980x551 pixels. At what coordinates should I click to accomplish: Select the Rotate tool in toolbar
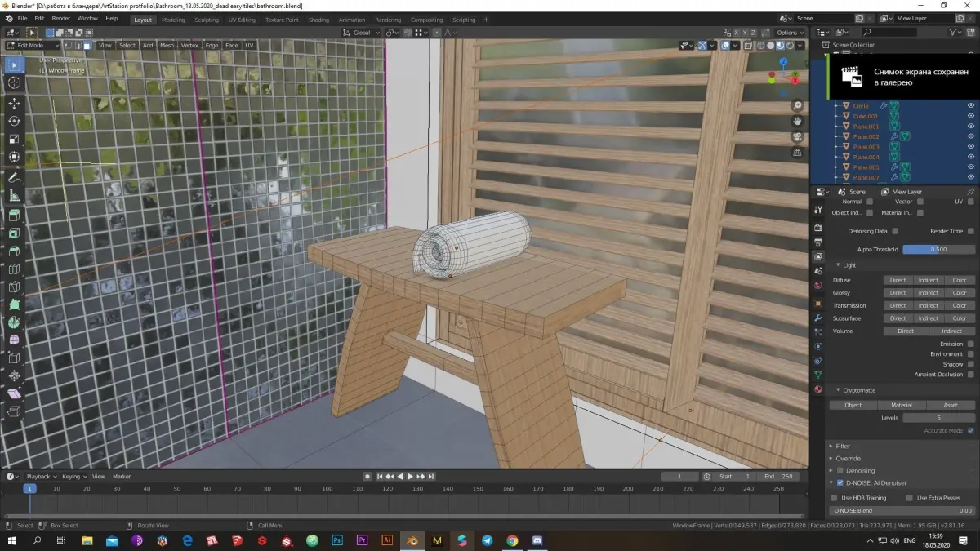pyautogui.click(x=14, y=121)
